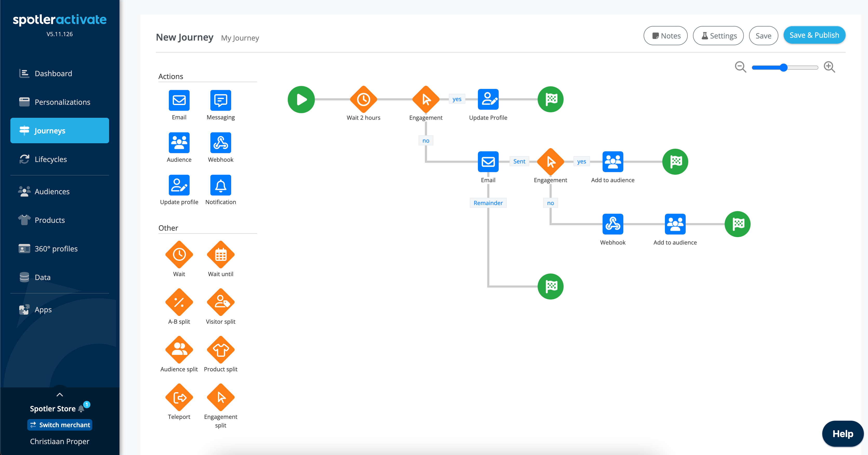Click the finish flag after Update Profile
The height and width of the screenshot is (455, 868).
click(x=550, y=100)
